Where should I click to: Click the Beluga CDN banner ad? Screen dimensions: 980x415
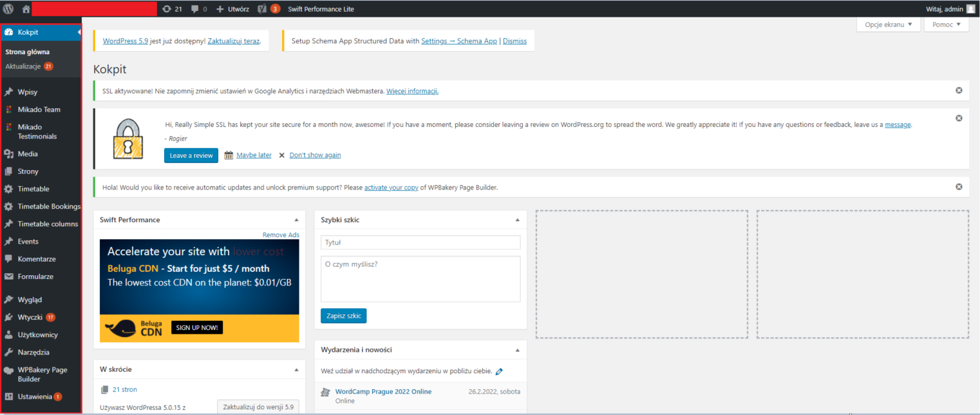click(200, 291)
